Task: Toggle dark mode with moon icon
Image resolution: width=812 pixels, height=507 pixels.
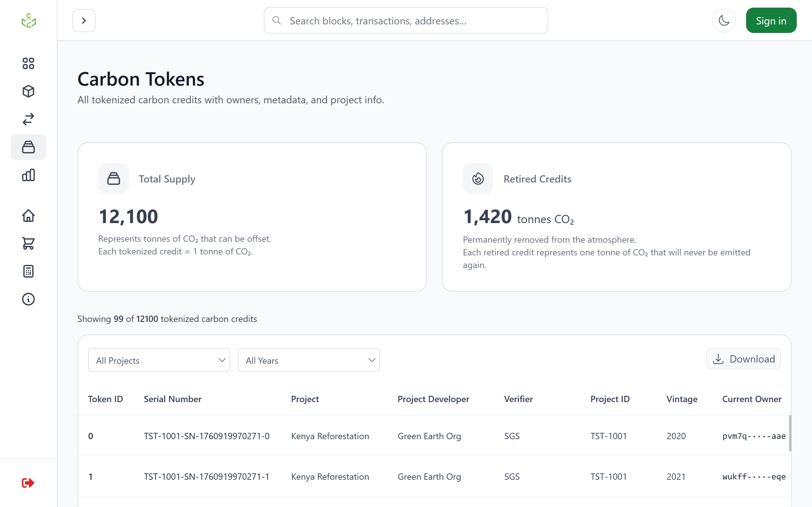Action: pos(724,21)
